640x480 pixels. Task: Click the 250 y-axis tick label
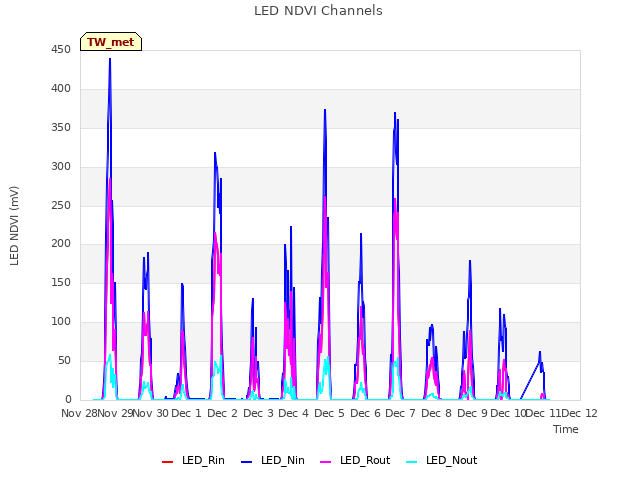(61, 206)
